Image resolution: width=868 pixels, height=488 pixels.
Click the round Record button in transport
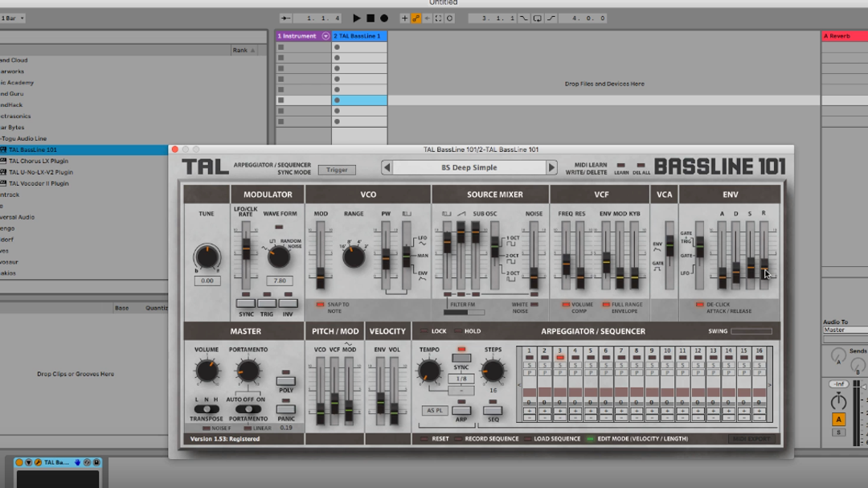click(x=384, y=18)
